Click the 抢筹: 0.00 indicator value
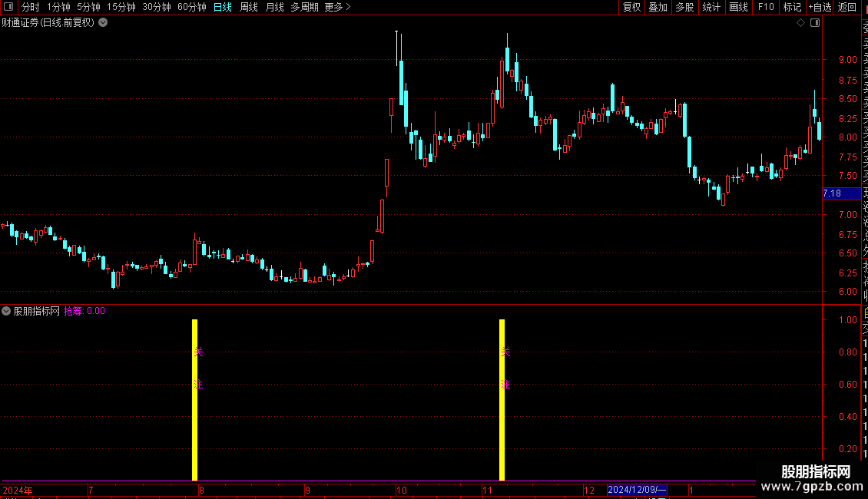 [x=84, y=311]
